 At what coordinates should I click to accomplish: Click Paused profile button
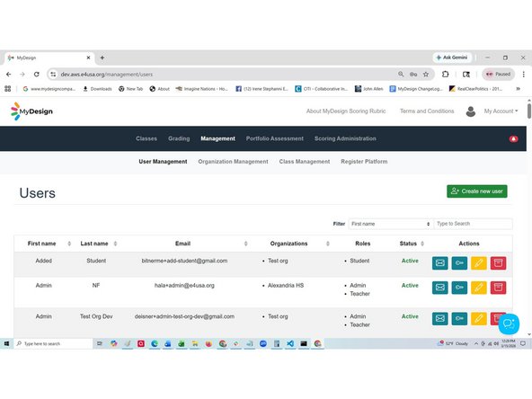point(498,75)
